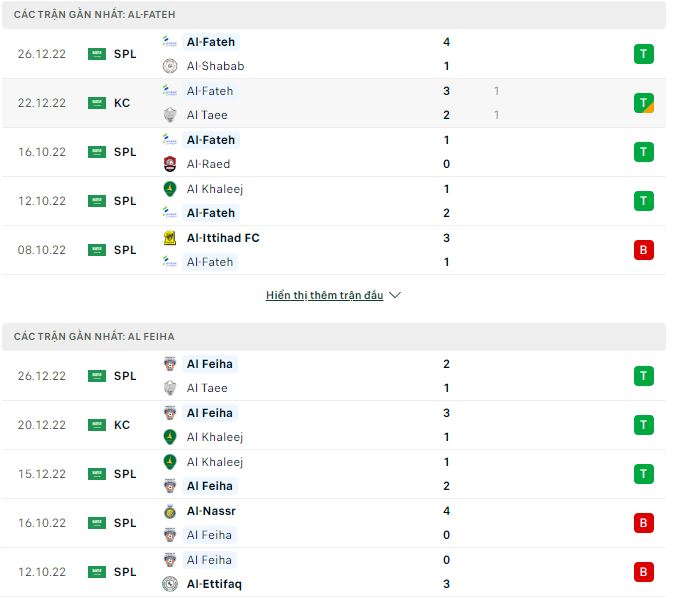Image resolution: width=673 pixels, height=599 pixels.
Task: Click the red B badge for the Al-Ittihad match
Action: [x=643, y=250]
